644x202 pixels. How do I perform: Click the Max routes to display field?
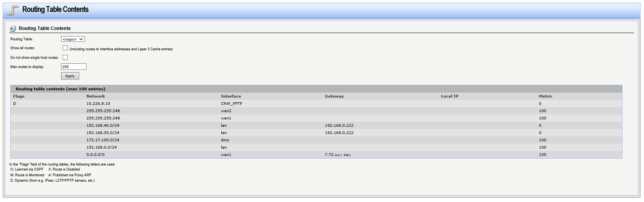74,67
